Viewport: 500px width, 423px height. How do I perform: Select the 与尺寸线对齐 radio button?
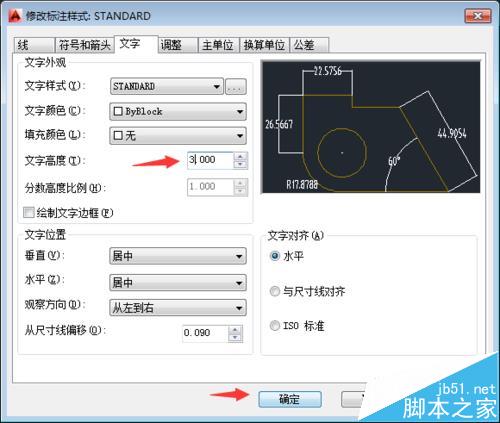pos(275,291)
